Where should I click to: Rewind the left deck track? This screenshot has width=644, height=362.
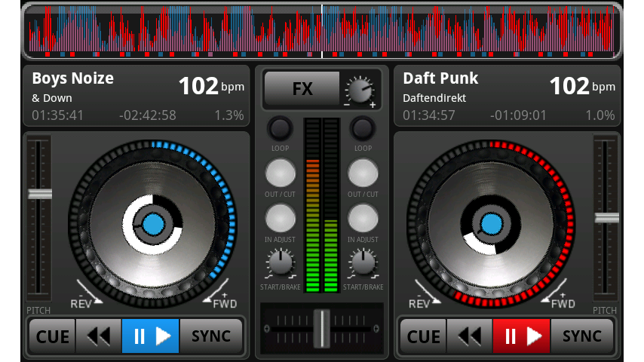pos(99,336)
